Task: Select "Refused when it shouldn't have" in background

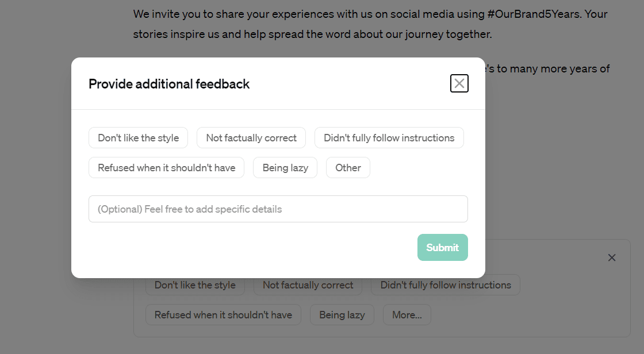Action: pyautogui.click(x=223, y=314)
